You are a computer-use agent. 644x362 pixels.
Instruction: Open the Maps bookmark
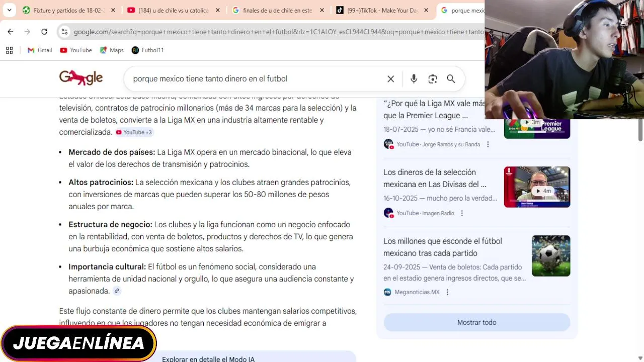coord(112,50)
